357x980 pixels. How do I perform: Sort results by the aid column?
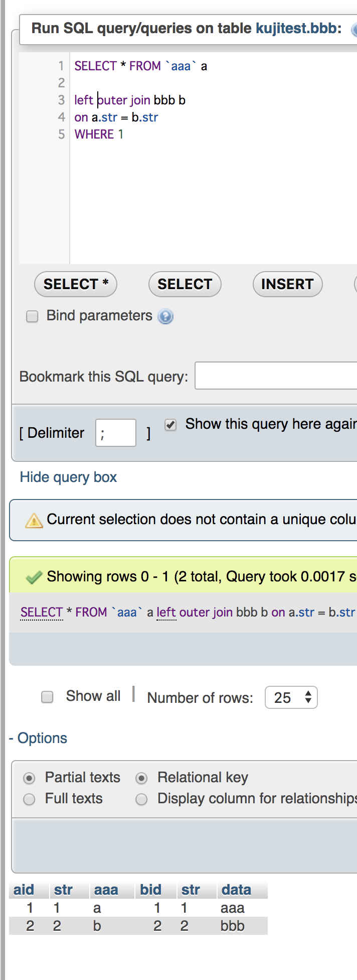coord(24,890)
